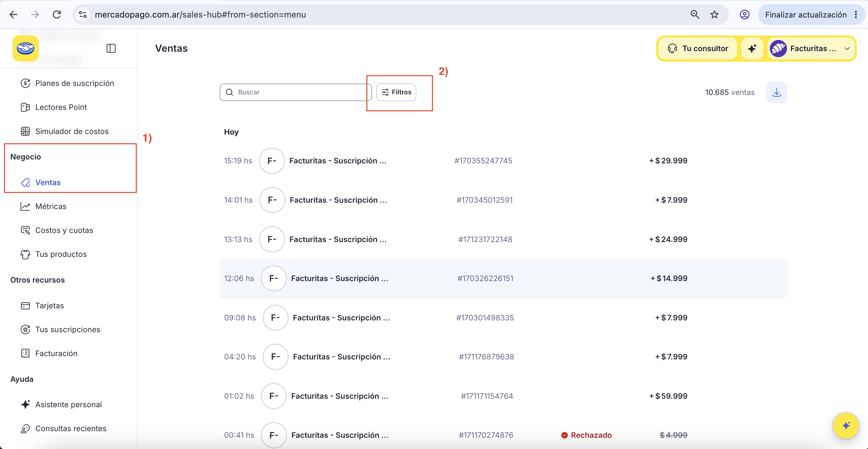Viewport: 868px width, 449px height.
Task: Open the Filtros filter button
Action: click(x=396, y=92)
